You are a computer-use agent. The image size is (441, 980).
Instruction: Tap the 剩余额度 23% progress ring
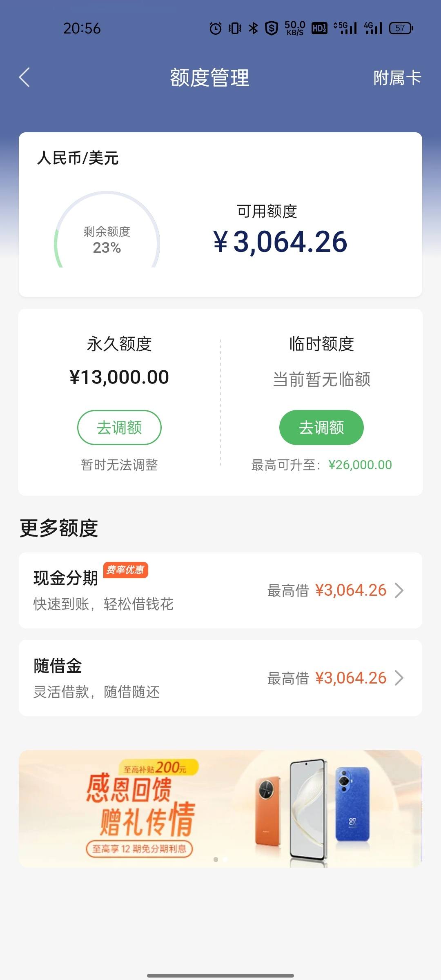(x=107, y=230)
